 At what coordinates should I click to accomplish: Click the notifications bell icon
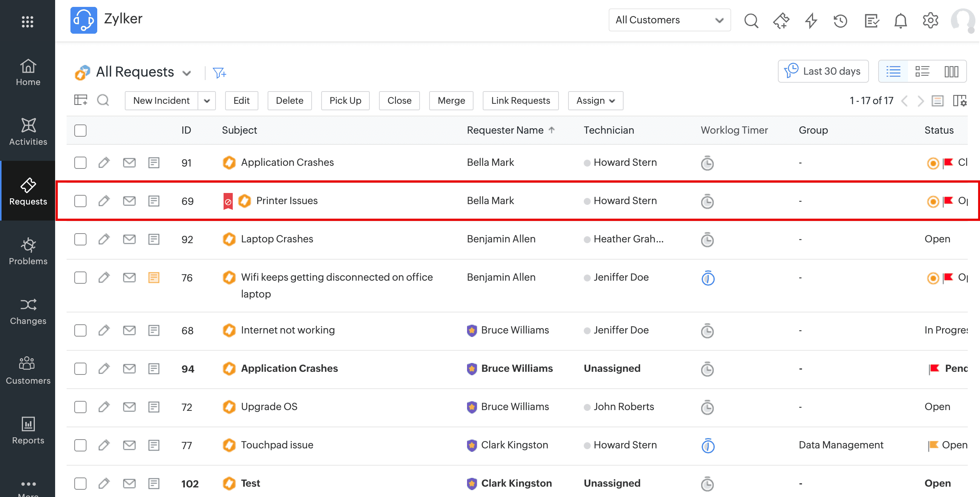tap(900, 20)
